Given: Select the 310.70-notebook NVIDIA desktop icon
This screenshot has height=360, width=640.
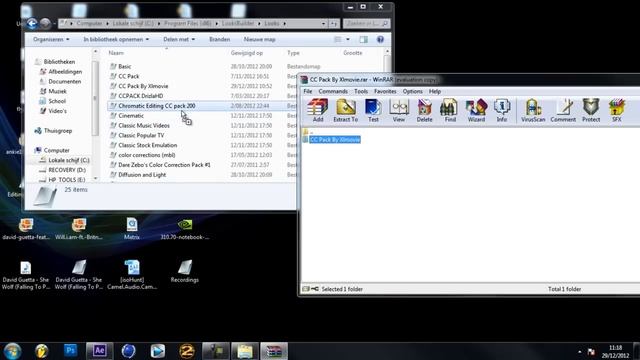Looking at the screenshot, I should [184, 229].
